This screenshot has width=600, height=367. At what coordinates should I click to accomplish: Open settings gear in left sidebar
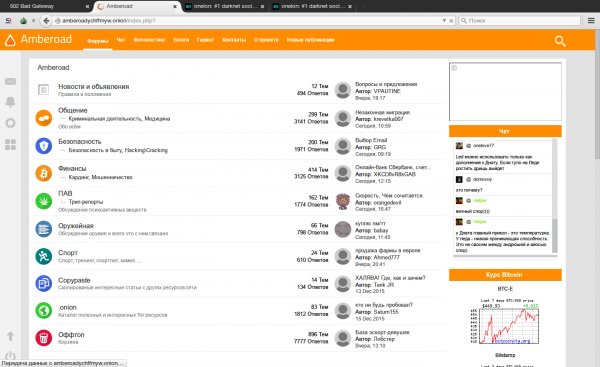click(10, 123)
